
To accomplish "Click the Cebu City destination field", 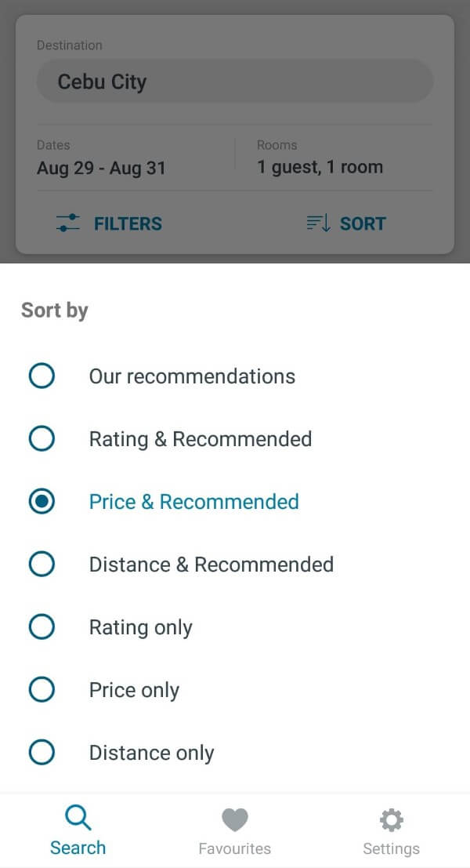I will (x=234, y=82).
